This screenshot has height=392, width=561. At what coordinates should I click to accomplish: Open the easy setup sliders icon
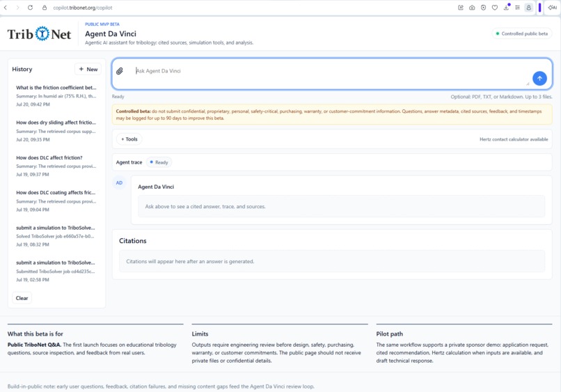(x=517, y=8)
